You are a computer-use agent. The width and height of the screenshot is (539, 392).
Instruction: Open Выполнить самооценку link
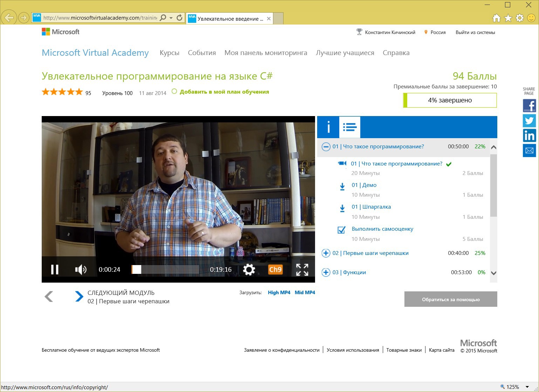pyautogui.click(x=382, y=229)
